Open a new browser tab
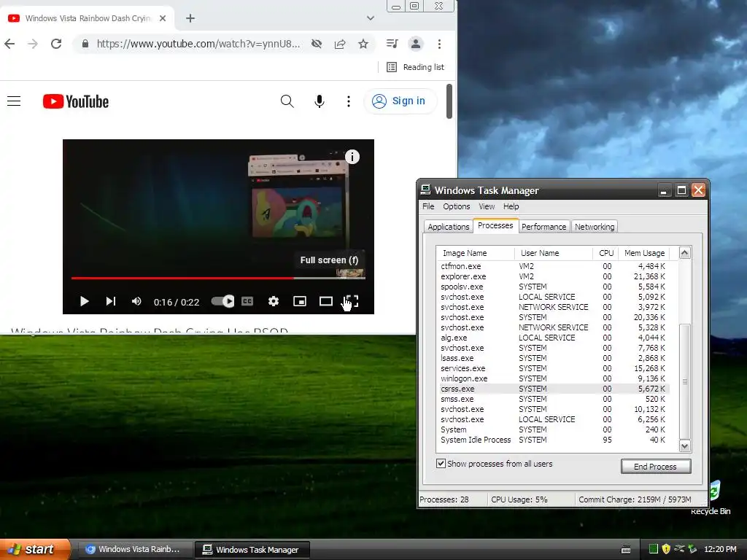This screenshot has height=560, width=747. 190,18
